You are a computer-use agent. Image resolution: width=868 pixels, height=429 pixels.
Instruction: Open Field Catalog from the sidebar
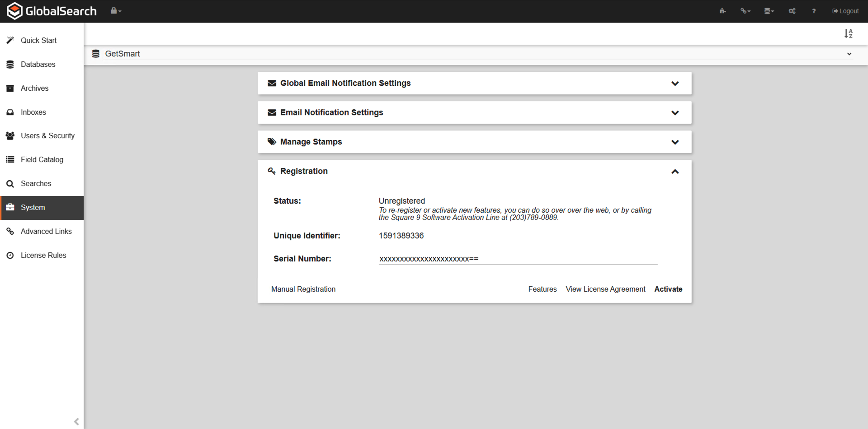(x=42, y=159)
